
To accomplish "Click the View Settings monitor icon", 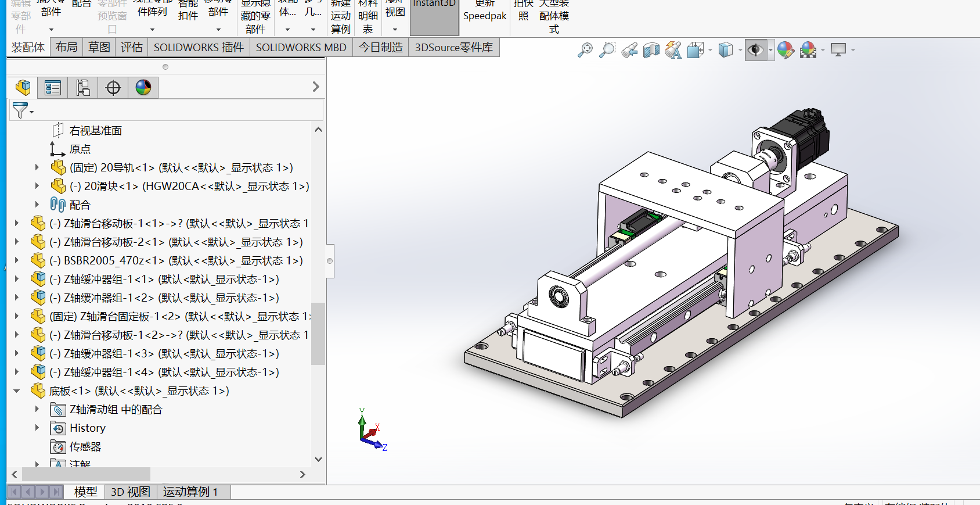I will [x=838, y=50].
